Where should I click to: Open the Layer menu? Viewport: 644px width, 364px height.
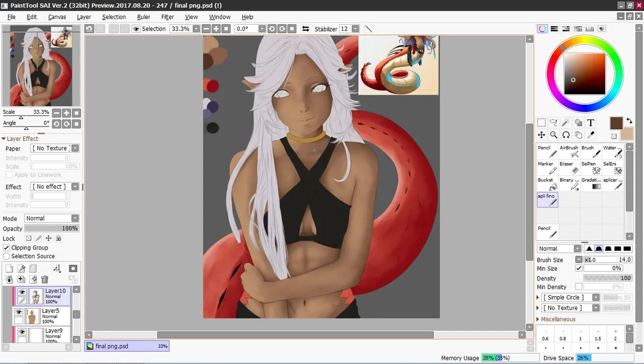[x=84, y=17]
